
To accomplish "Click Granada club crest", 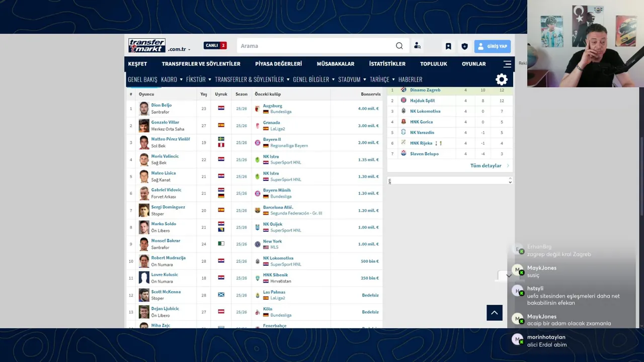I will tap(258, 126).
